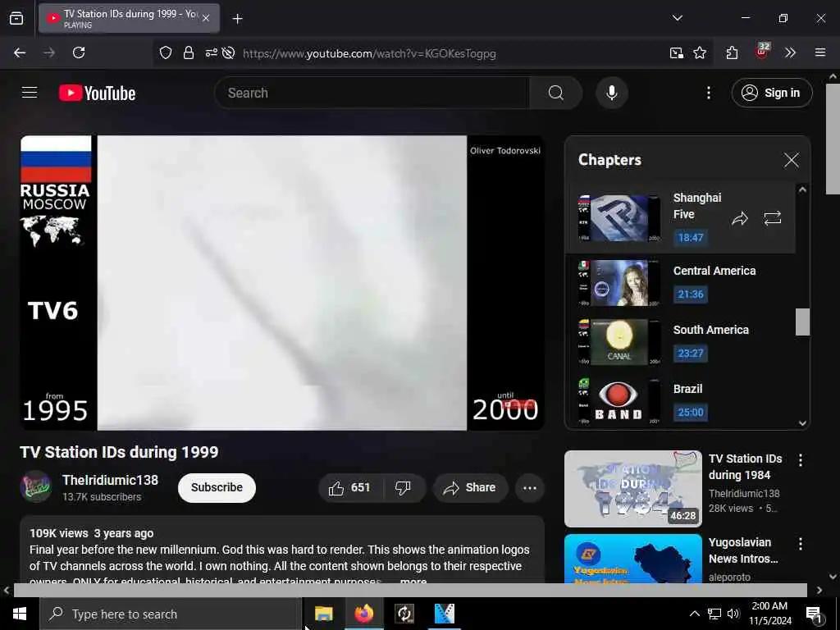The height and width of the screenshot is (630, 840).
Task: Show site security padlock info
Action: (x=188, y=52)
